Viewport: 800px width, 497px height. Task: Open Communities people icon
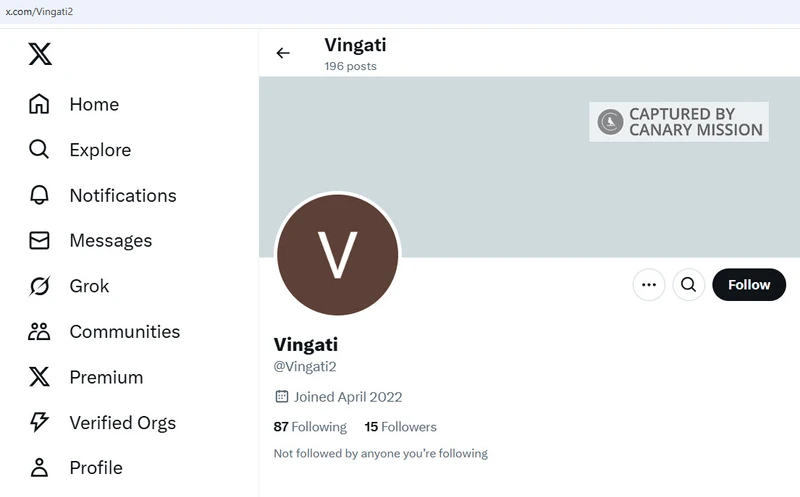click(39, 332)
